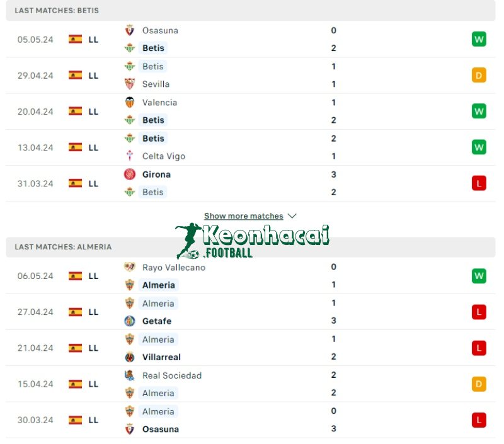Click the Valencia crest icon
This screenshot has height=444, width=504.
131,102
